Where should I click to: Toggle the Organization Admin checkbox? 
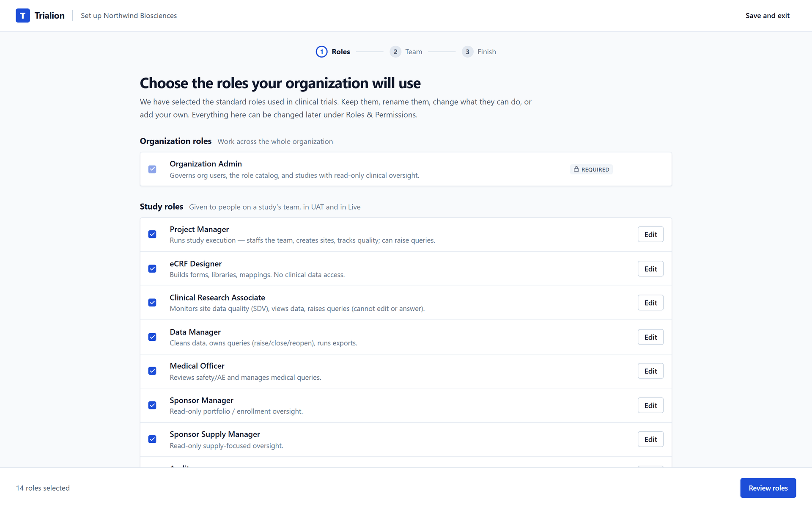(x=152, y=169)
